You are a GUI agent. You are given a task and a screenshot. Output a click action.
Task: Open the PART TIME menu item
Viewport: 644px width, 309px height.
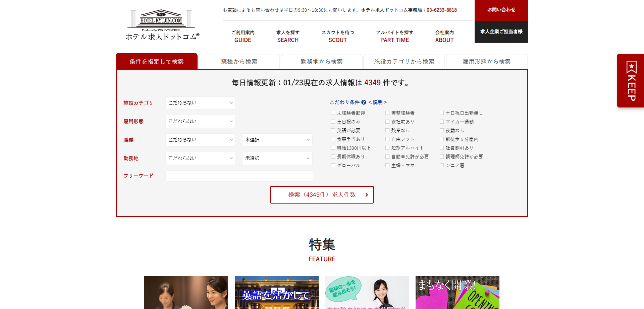(x=394, y=36)
